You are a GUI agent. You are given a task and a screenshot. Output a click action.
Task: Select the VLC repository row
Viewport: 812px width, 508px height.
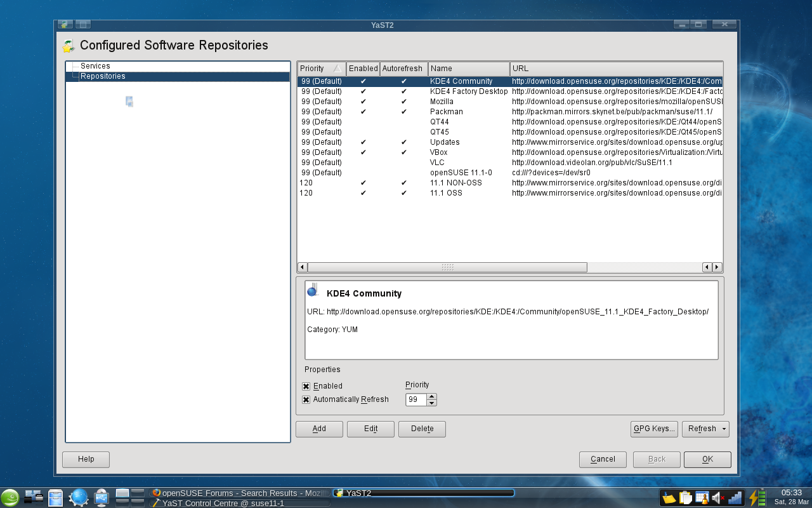pos(510,163)
